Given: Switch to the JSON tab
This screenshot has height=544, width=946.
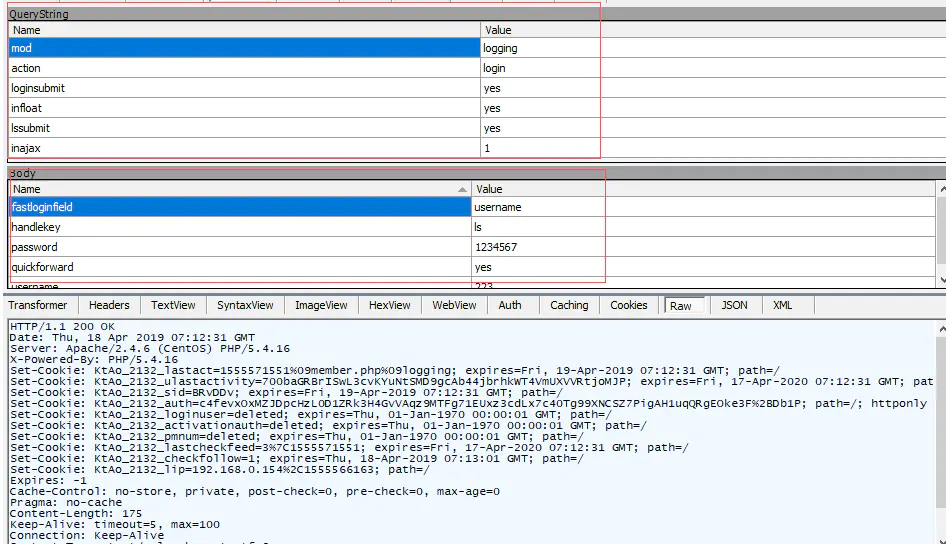Looking at the screenshot, I should (x=734, y=305).
